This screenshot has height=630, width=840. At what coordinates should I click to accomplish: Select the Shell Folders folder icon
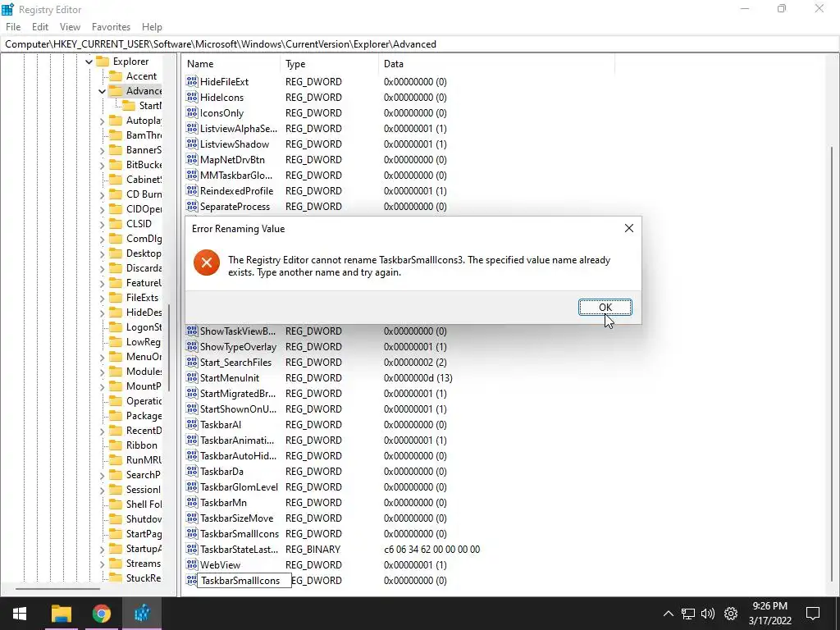[115, 504]
